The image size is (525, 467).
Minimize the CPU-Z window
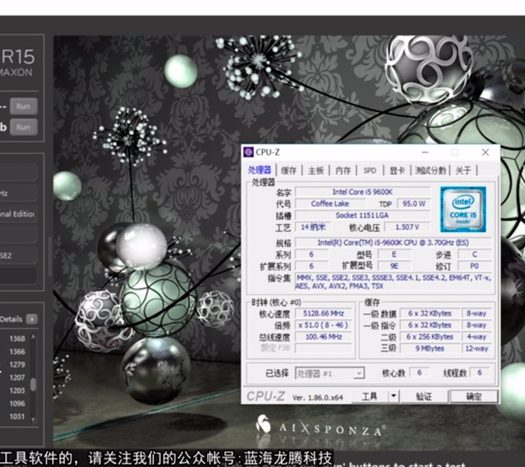click(x=425, y=152)
